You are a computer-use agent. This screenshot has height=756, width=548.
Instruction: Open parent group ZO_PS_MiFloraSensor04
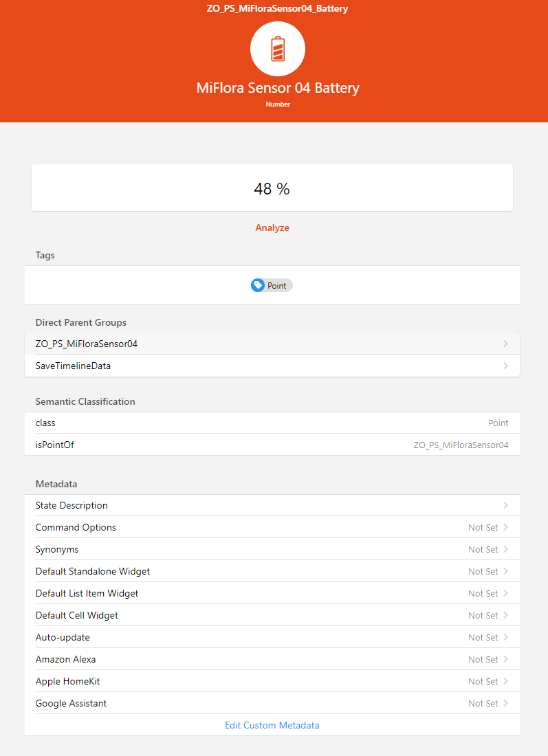(x=272, y=343)
